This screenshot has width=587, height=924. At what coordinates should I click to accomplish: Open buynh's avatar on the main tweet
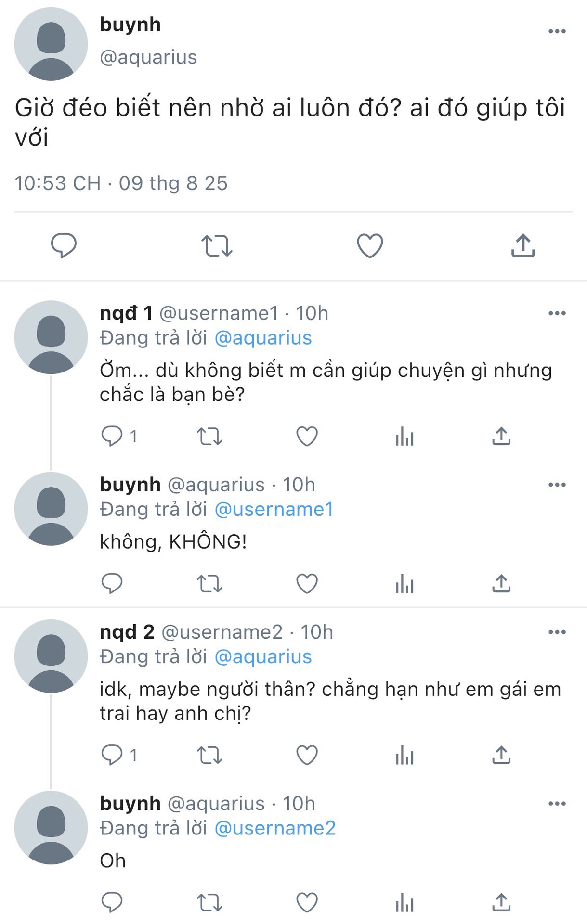click(x=51, y=44)
